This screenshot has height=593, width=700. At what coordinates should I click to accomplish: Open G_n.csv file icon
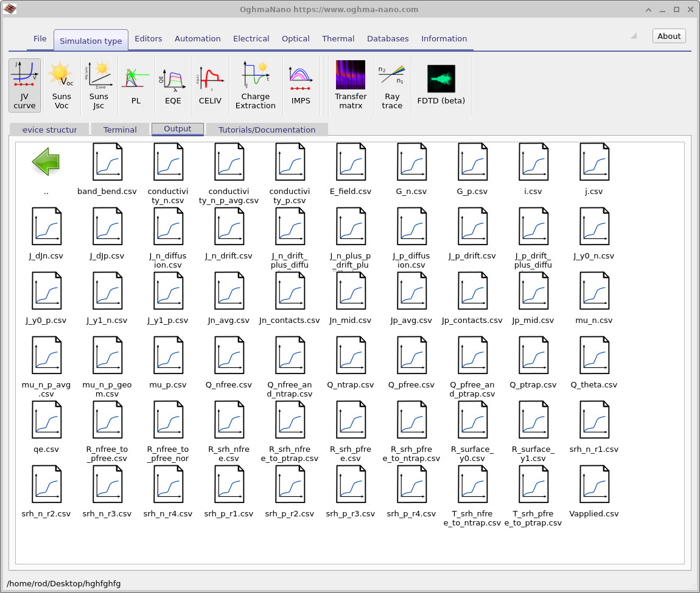(411, 162)
